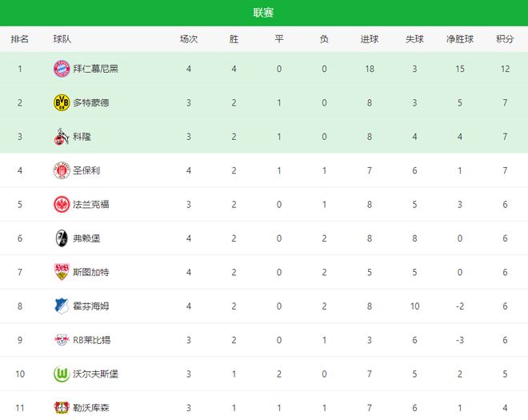Click the Bayer Leverkusen club logo

[x=62, y=407]
